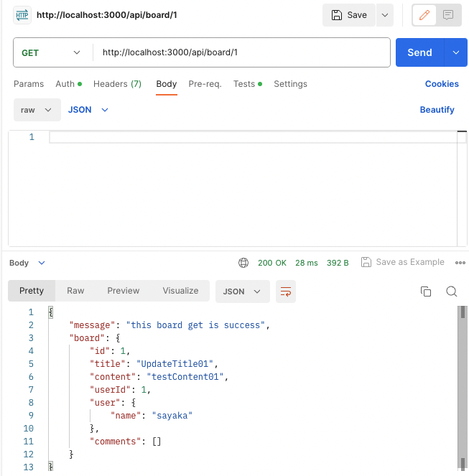Open the comments panel icon

[448, 15]
